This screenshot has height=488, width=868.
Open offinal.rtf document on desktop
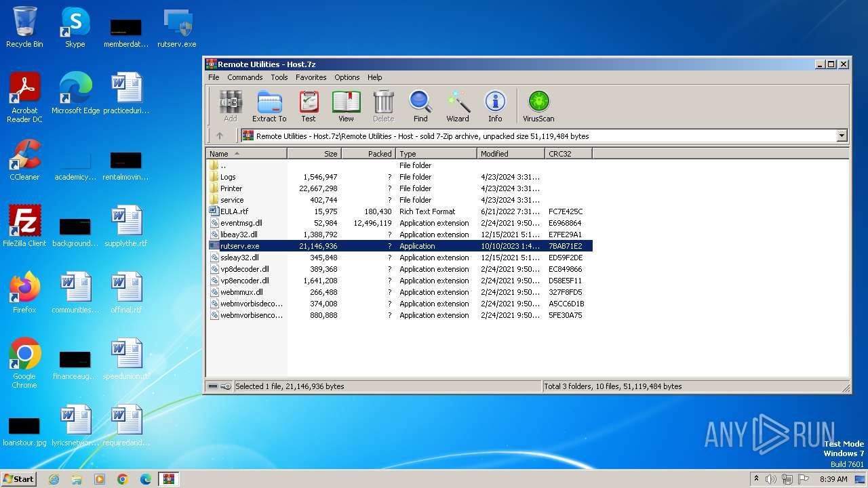tap(126, 293)
